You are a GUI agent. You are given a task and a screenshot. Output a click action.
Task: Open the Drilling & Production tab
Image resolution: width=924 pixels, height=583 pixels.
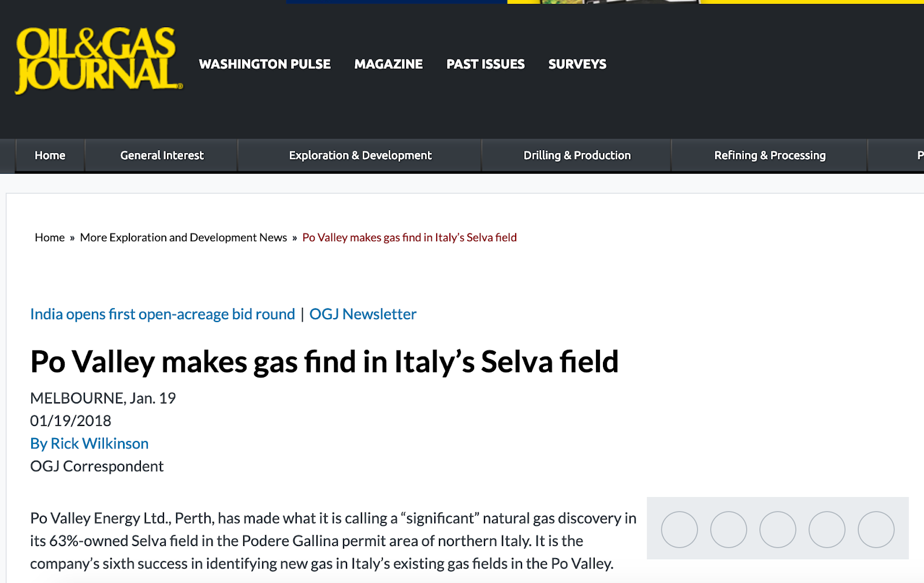point(577,155)
